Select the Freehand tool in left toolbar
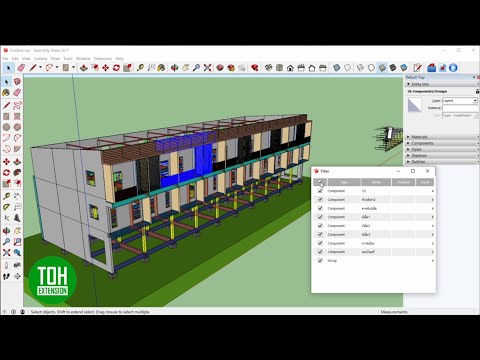The image size is (480, 360). [x=17, y=106]
